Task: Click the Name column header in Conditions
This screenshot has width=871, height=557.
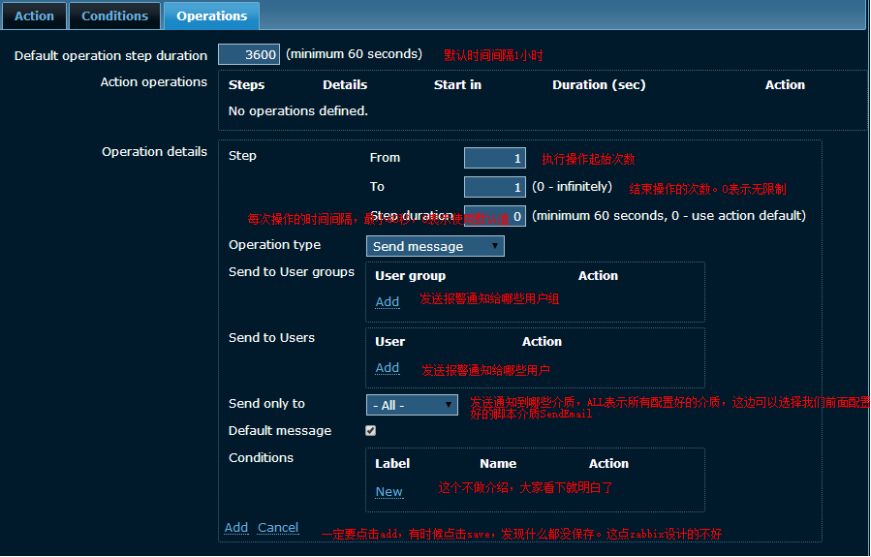Action: (x=498, y=464)
